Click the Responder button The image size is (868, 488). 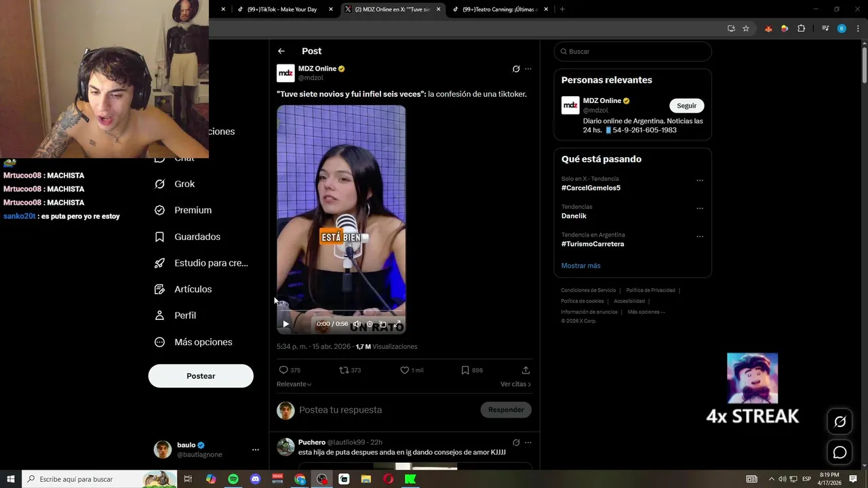(x=506, y=409)
